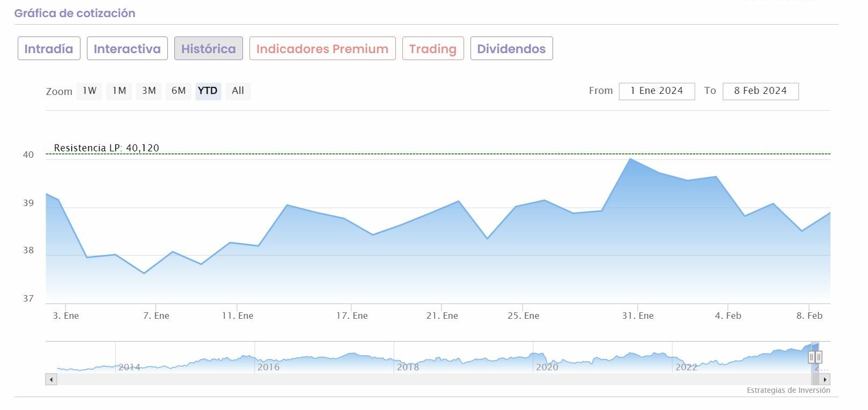This screenshot has height=410, width=868.
Task: Set zoom range to 1W
Action: click(x=89, y=91)
